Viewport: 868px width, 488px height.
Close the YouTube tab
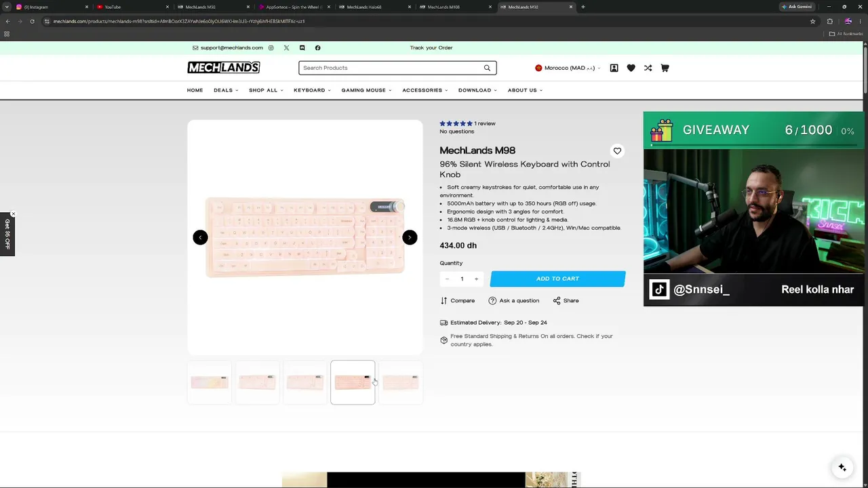167,7
